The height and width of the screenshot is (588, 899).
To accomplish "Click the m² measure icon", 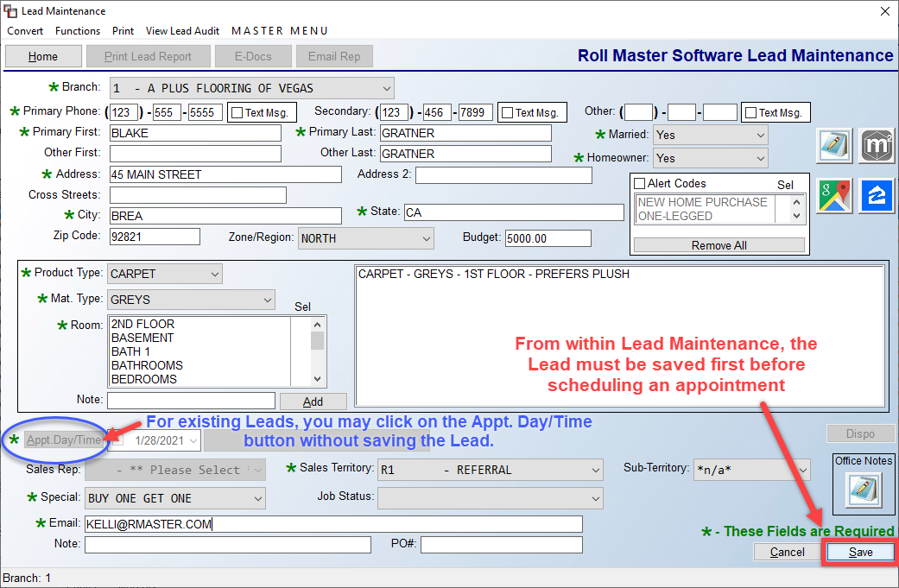I will 877,146.
